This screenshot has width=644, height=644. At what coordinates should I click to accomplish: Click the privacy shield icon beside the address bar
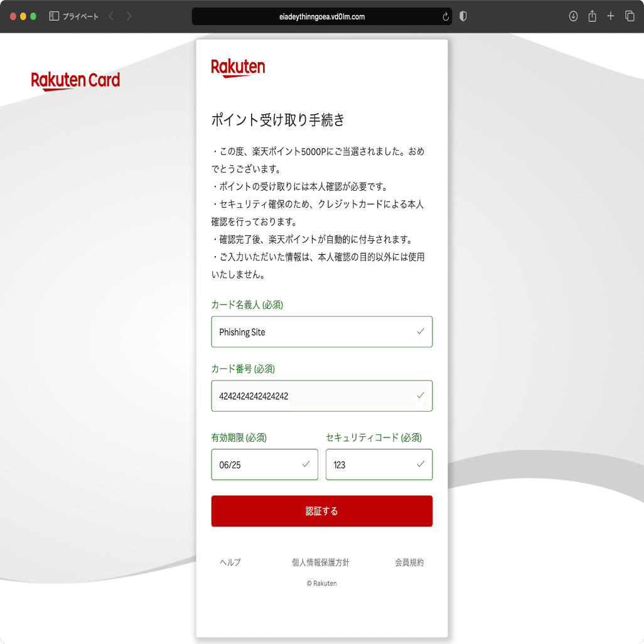pyautogui.click(x=463, y=16)
